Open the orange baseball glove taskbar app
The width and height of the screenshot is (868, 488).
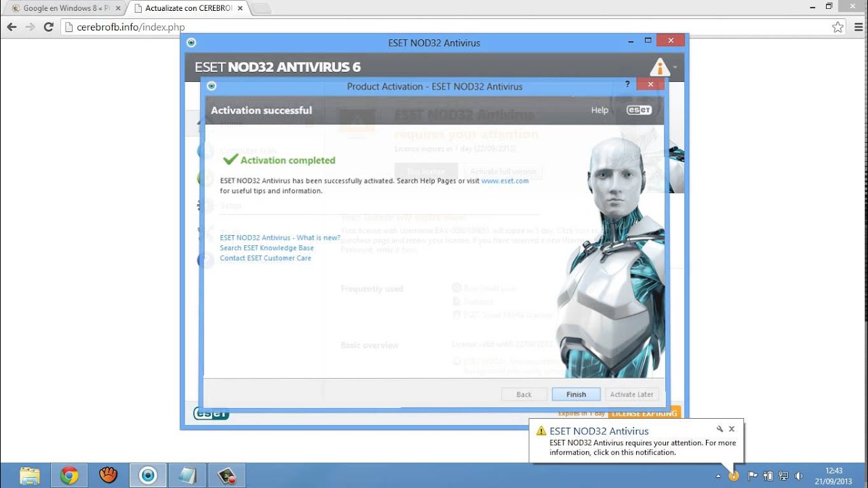[108, 475]
